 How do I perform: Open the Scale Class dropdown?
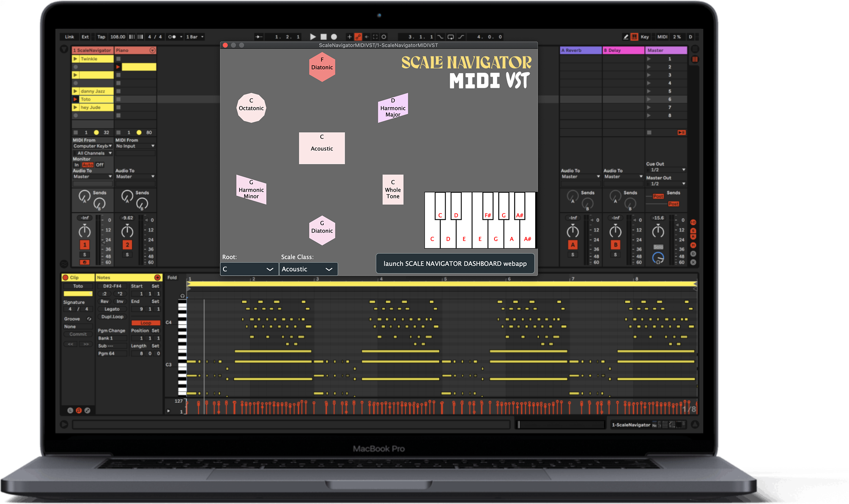click(308, 269)
